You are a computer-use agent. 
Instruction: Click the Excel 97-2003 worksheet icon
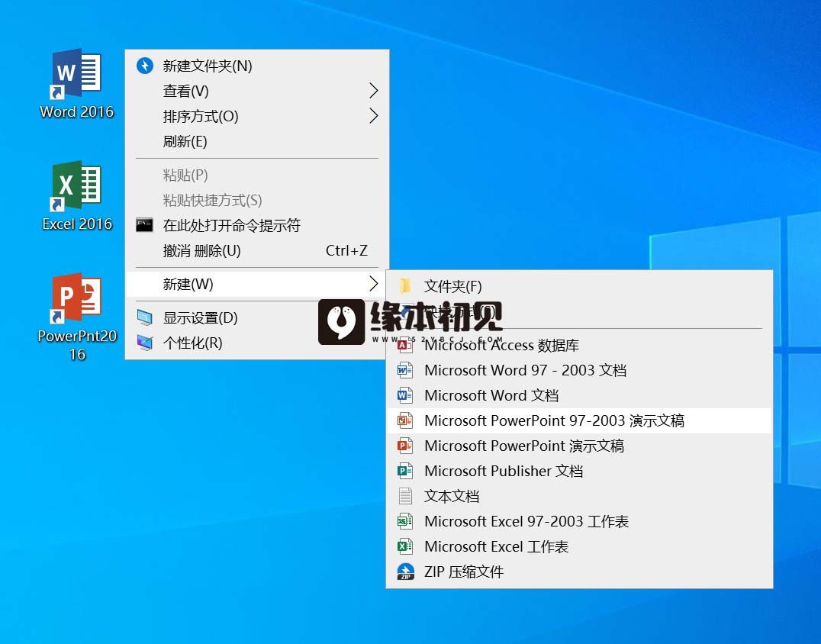404,521
